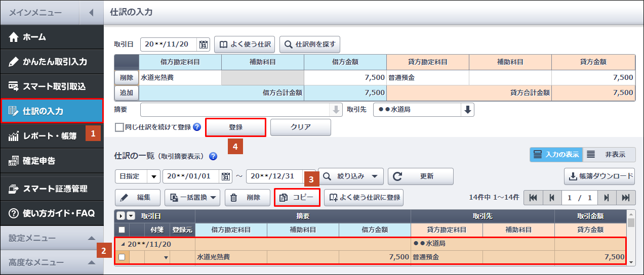Open 付箋 dropdown on 水道光熱費 list row
The image size is (644, 275).
[x=165, y=258]
